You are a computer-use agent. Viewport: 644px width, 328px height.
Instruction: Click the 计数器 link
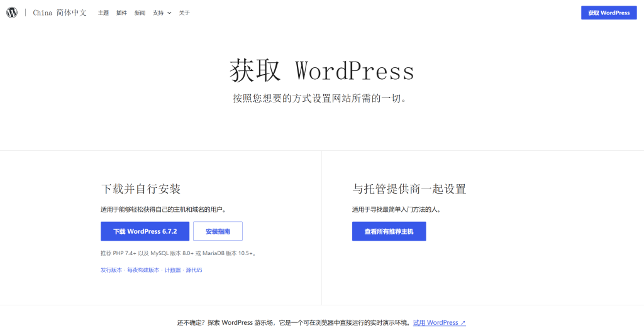tap(172, 270)
